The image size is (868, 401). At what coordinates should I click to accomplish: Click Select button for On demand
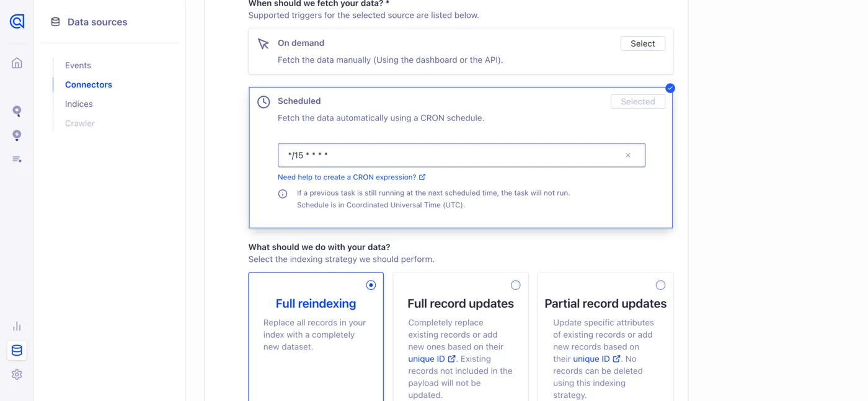click(x=643, y=43)
